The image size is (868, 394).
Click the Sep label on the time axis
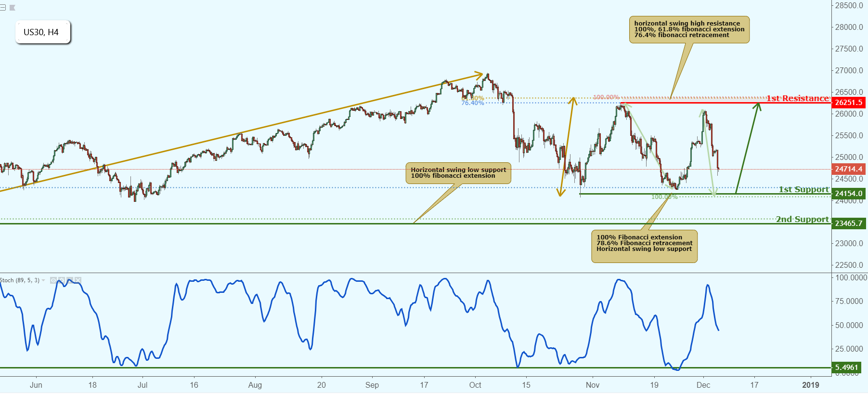click(372, 385)
